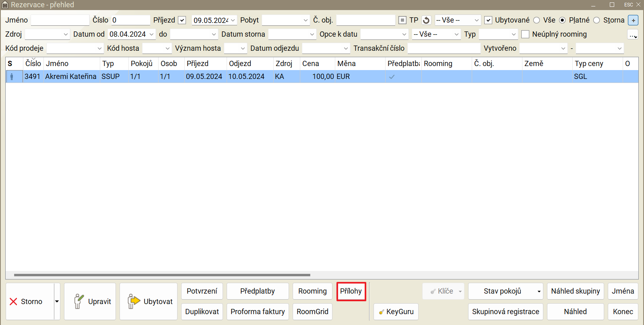This screenshot has width=644, height=325.
Task: Expand the Storno button dropdown arrow
Action: pos(57,301)
